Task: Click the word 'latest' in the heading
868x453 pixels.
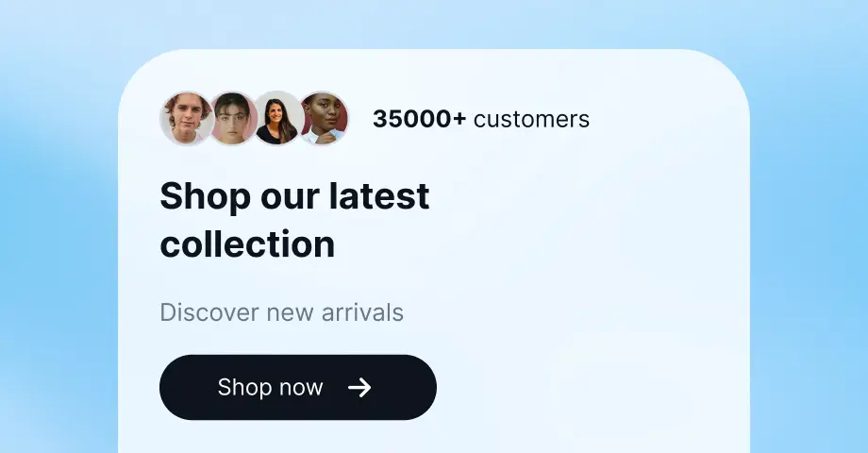Action: (x=379, y=195)
